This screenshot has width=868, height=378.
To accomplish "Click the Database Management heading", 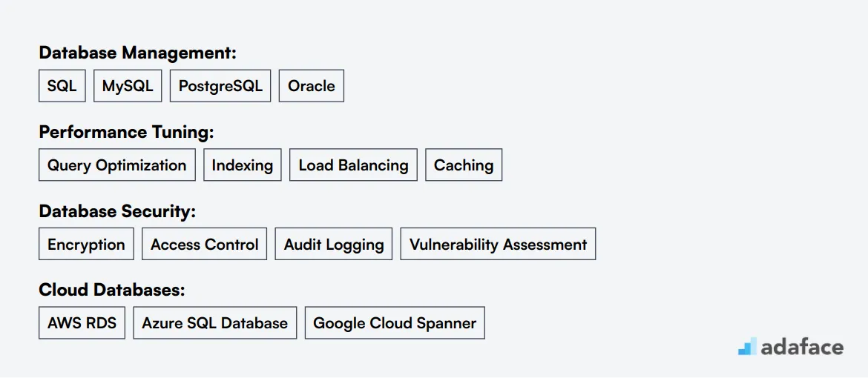I will coord(138,53).
